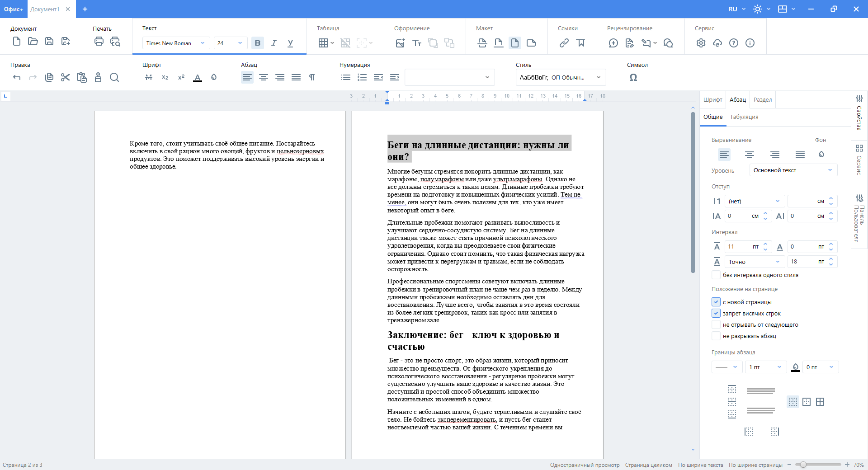868x470 pixels.
Task: Cut the selected text
Action: [x=65, y=77]
